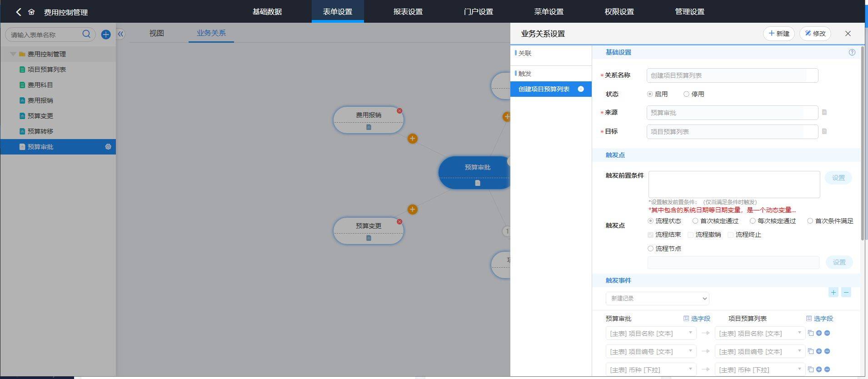Select the 启用 status radio

tap(650, 94)
